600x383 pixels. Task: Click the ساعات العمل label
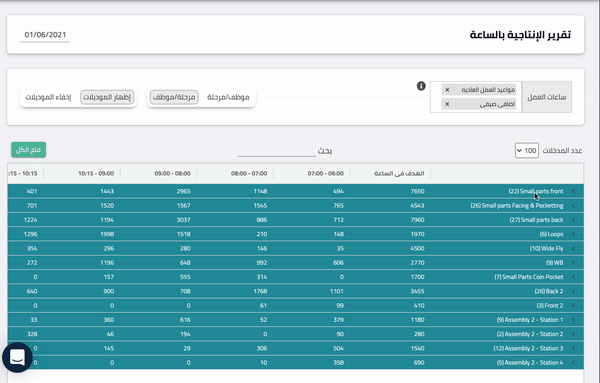point(547,97)
